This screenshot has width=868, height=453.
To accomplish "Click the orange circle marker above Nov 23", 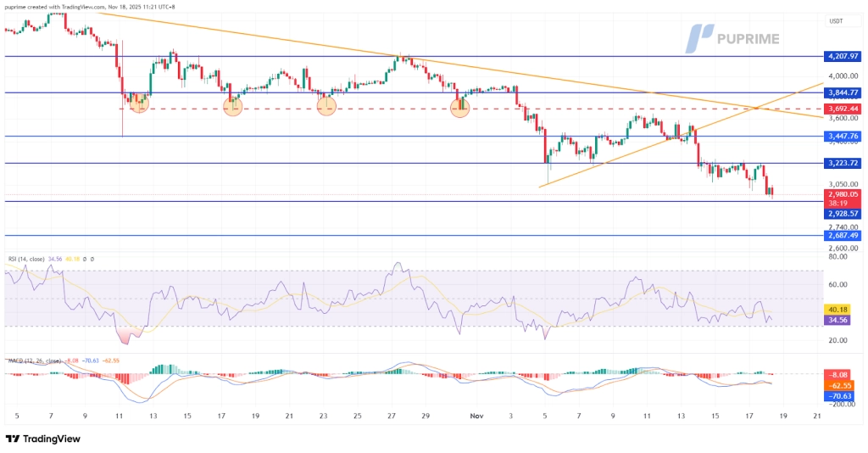I will (327, 105).
